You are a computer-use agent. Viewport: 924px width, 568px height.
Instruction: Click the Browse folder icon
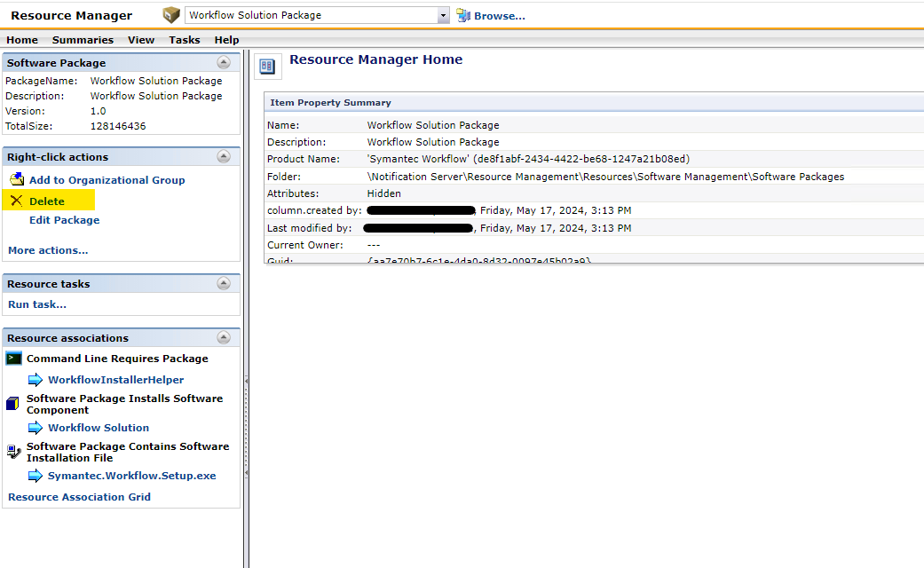click(463, 15)
